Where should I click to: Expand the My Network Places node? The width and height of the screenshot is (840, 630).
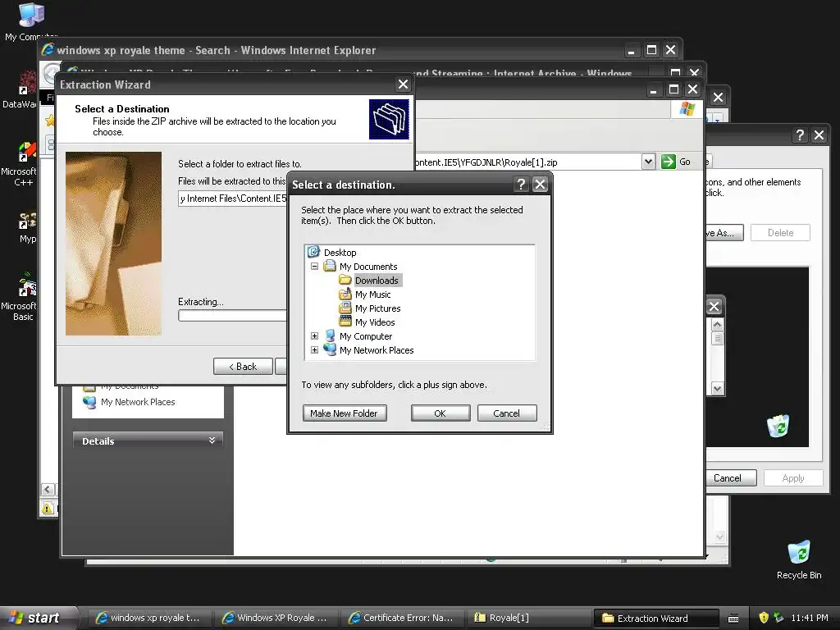click(x=314, y=349)
